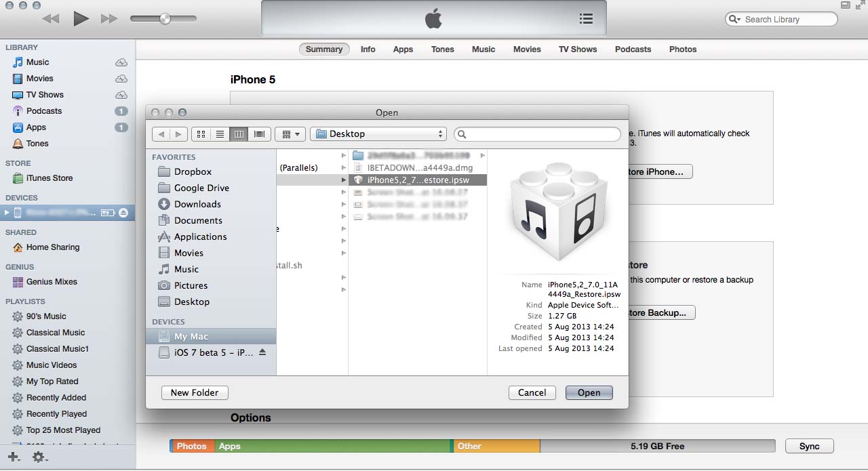Go forward in the Open dialog
The width and height of the screenshot is (868, 471).
point(179,134)
